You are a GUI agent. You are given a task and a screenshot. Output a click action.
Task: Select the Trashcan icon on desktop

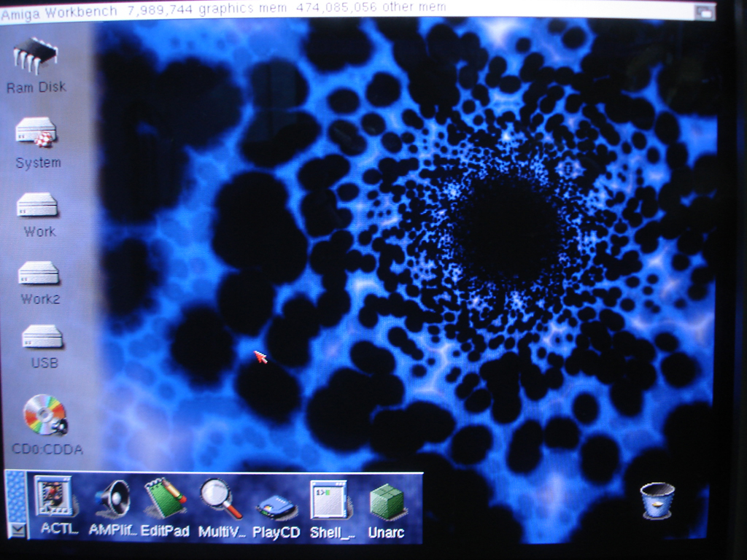point(657,500)
